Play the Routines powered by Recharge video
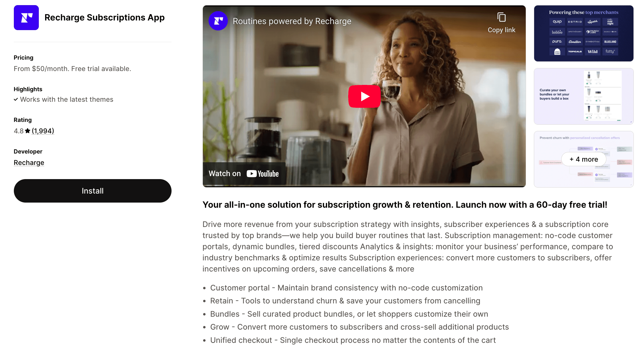 click(x=364, y=96)
